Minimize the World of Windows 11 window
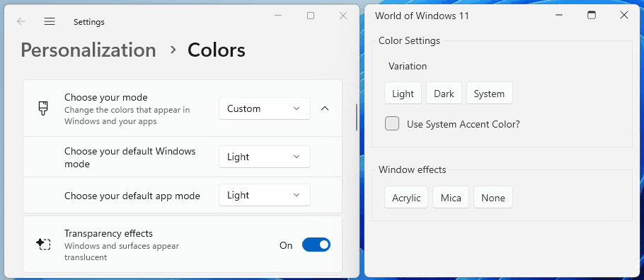The image size is (644, 280). click(559, 16)
